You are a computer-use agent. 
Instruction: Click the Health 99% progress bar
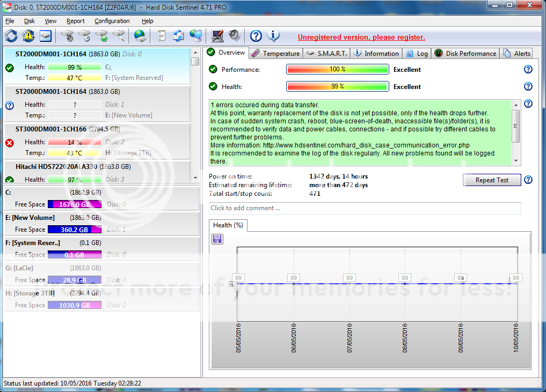(337, 86)
